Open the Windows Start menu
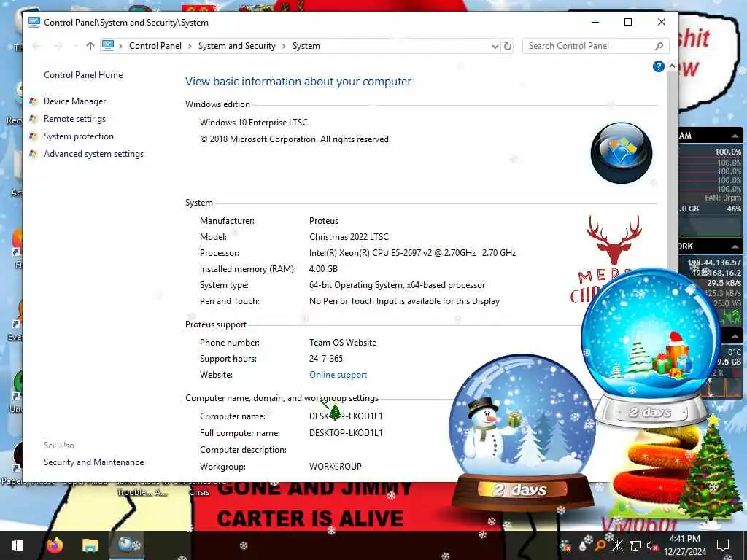The width and height of the screenshot is (747, 560). pos(18,545)
